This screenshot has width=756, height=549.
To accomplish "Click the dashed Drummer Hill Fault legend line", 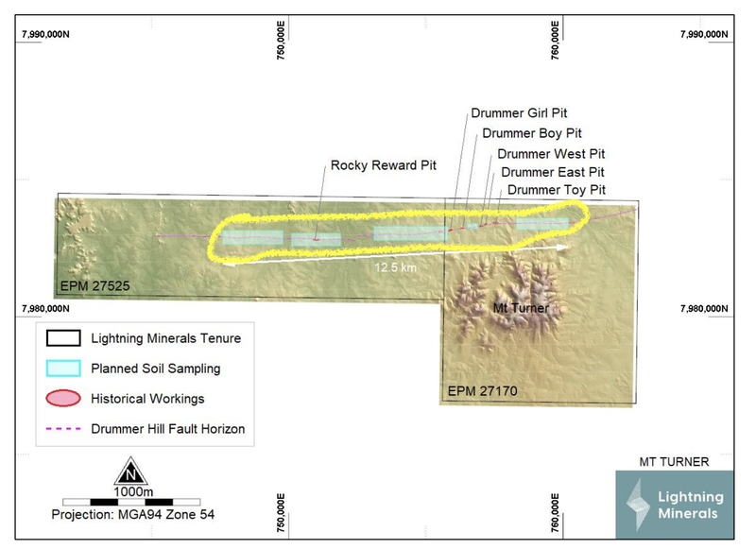I will 62,429.
